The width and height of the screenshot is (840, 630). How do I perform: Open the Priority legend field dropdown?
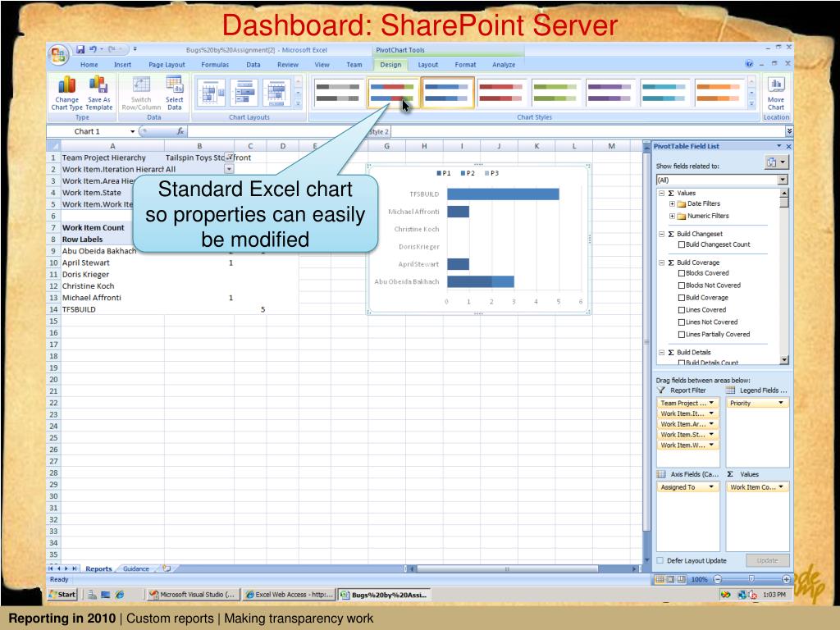point(781,403)
